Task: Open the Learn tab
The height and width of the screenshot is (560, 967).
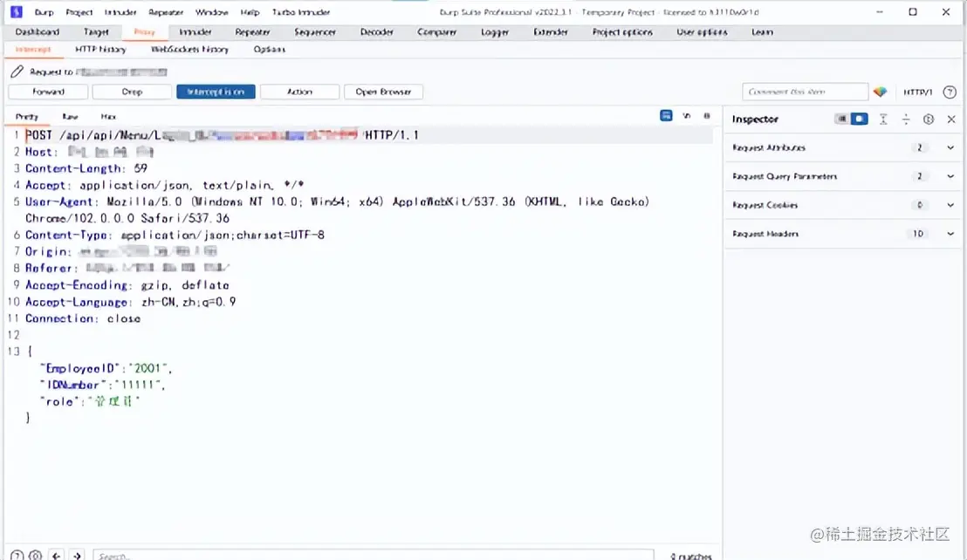Action: tap(762, 32)
